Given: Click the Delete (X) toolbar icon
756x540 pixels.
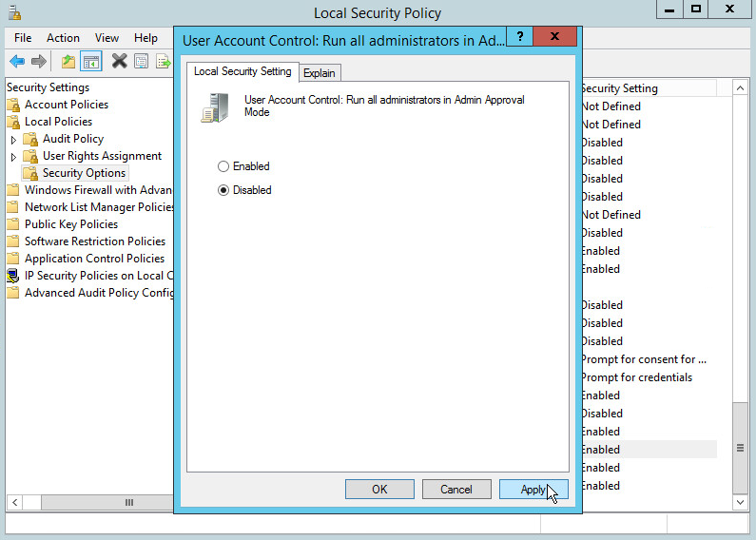Looking at the screenshot, I should 119,62.
